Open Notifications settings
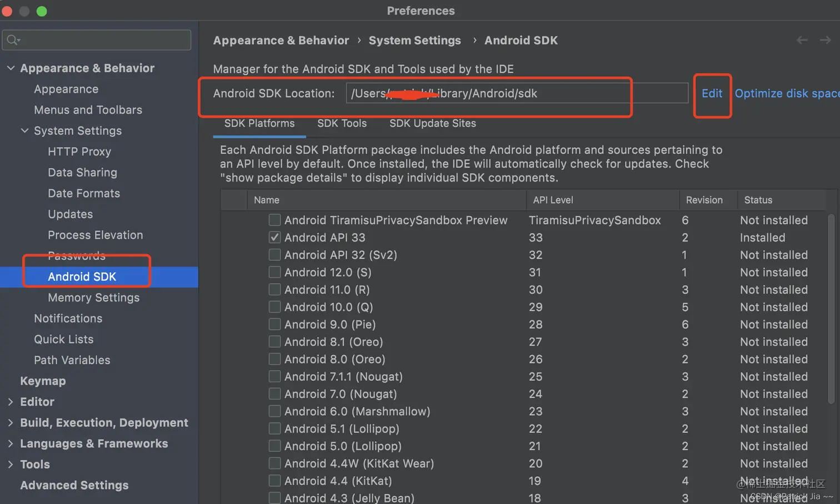Screen dimensions: 840x504 click(68, 318)
